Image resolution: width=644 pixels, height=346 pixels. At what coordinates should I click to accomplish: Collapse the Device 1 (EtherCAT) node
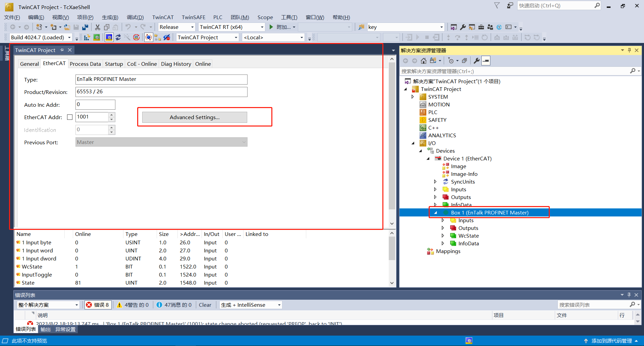(428, 158)
